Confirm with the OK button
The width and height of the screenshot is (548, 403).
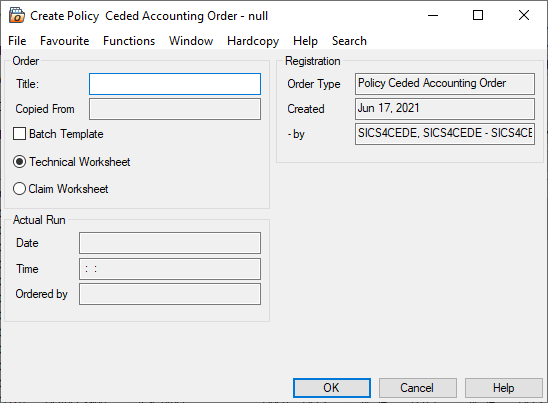(332, 388)
